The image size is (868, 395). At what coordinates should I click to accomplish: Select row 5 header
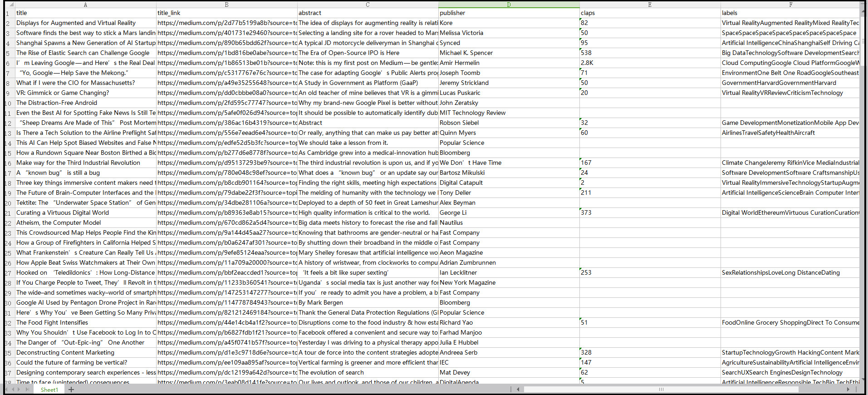point(9,53)
